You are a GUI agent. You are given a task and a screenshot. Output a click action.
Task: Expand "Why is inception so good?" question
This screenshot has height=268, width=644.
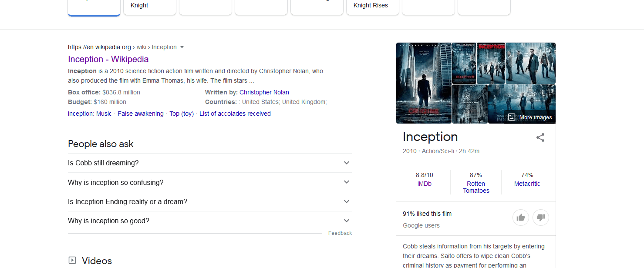tap(210, 221)
